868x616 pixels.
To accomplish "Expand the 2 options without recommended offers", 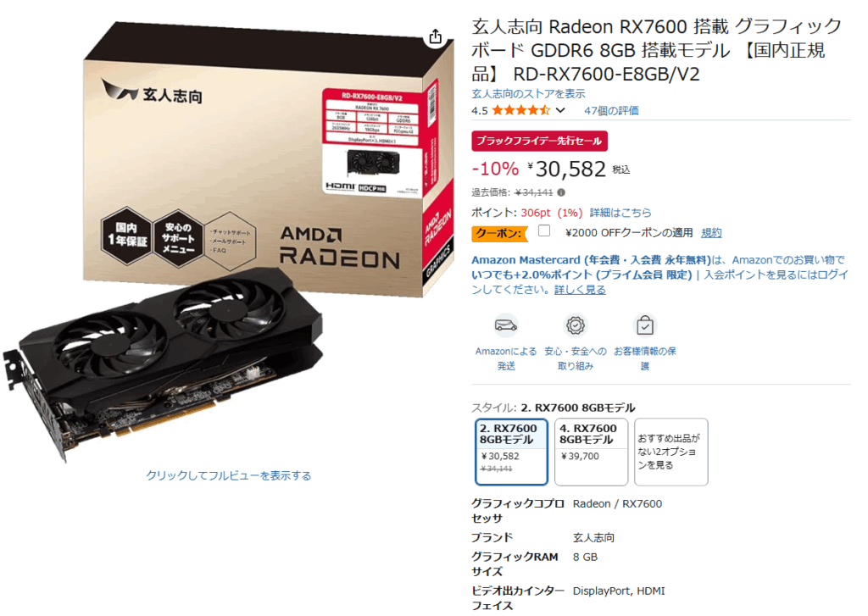I will point(671,452).
